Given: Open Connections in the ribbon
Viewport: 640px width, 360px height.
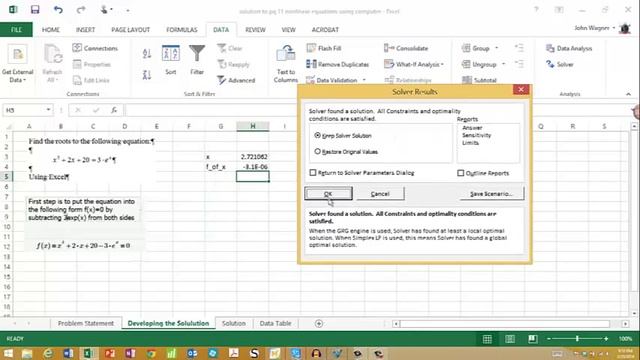Looking at the screenshot, I should coord(95,48).
